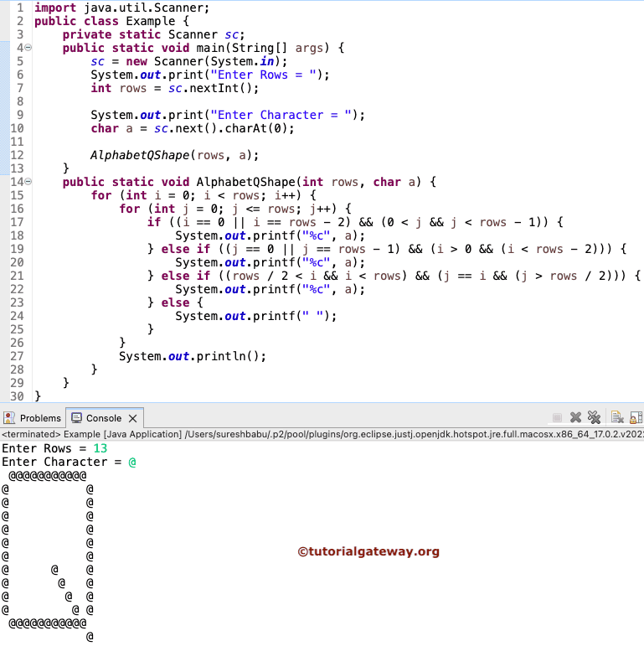The image size is (644, 646).
Task: Click 'for (int i = 0' on line 15
Action: pos(140,195)
